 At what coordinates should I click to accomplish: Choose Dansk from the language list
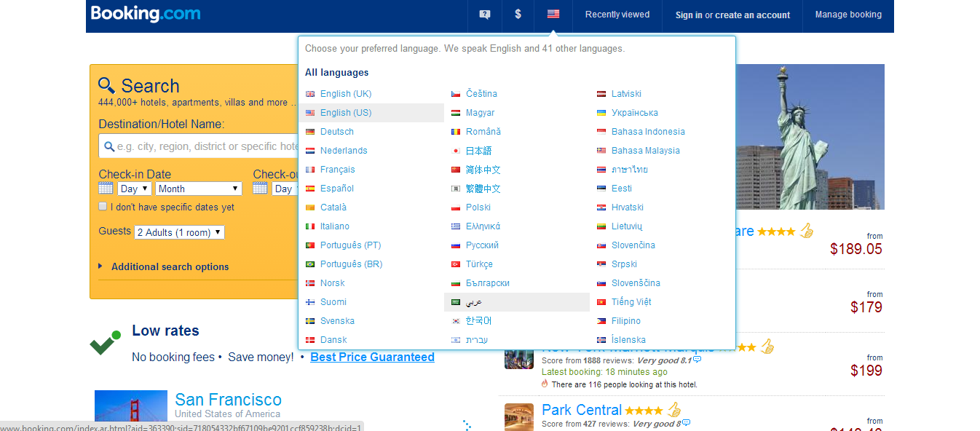tap(333, 340)
